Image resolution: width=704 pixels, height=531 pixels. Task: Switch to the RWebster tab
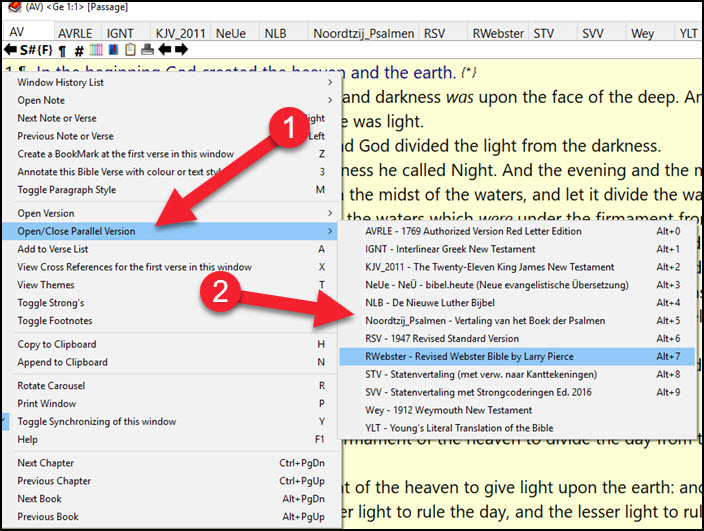(498, 33)
